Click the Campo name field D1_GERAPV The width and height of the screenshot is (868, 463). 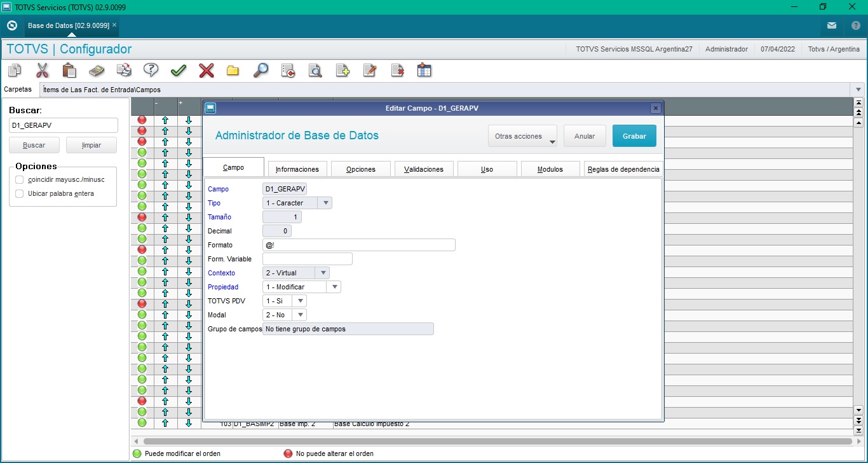(x=285, y=189)
